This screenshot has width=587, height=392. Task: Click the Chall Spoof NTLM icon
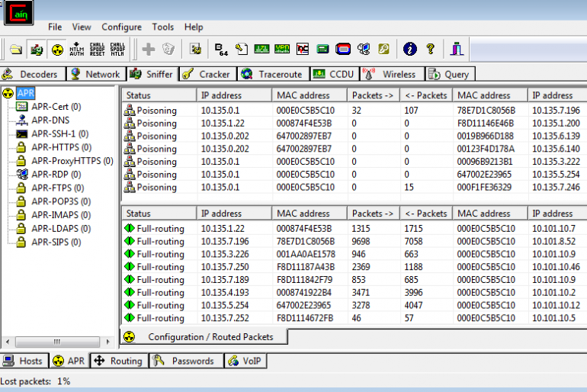click(117, 49)
